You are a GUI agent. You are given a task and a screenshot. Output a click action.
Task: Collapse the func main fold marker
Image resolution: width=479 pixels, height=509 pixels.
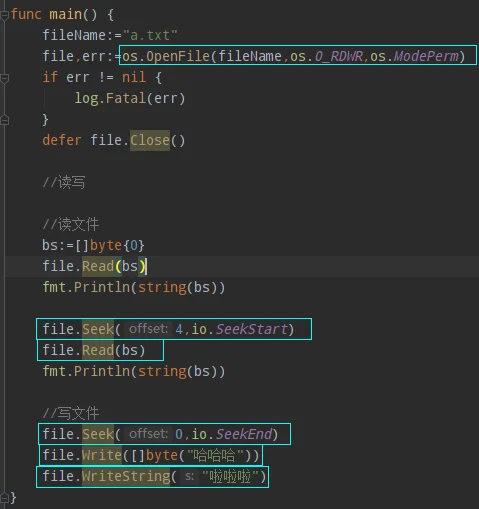tap(4, 15)
